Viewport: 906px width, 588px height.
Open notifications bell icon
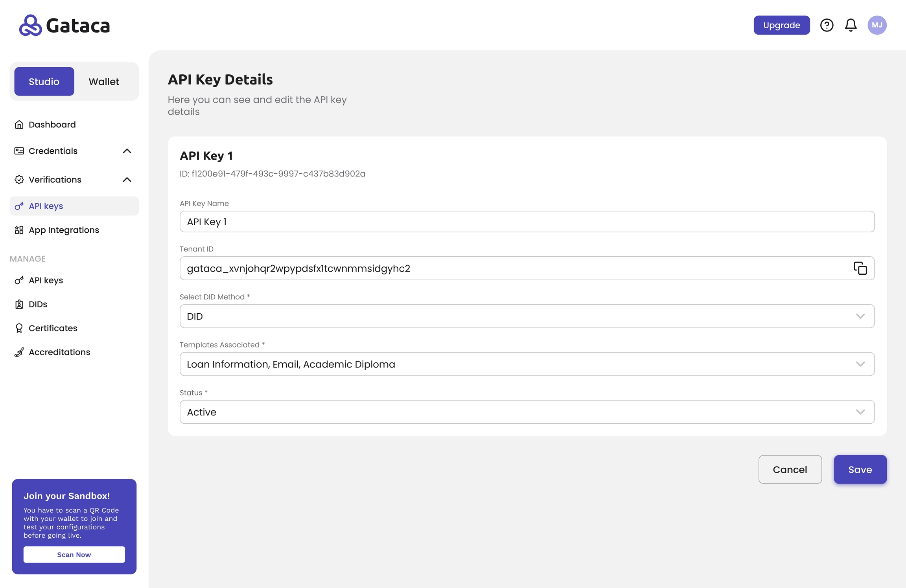pyautogui.click(x=851, y=25)
